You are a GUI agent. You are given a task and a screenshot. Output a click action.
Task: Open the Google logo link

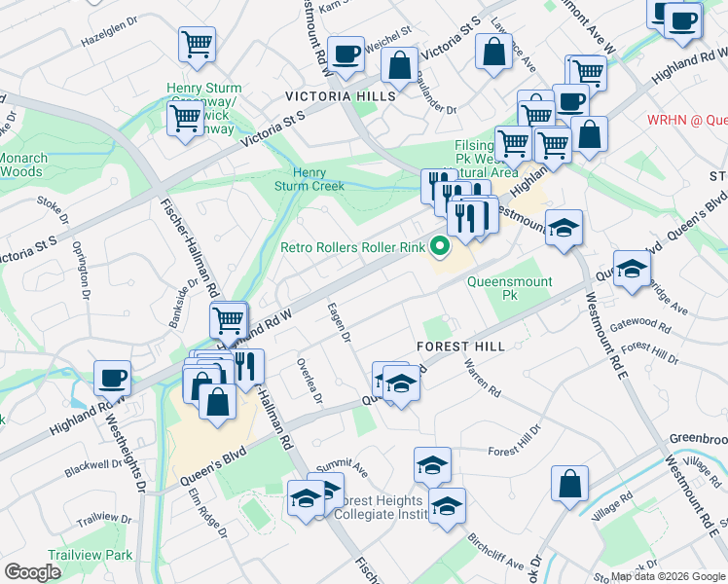coord(32,572)
